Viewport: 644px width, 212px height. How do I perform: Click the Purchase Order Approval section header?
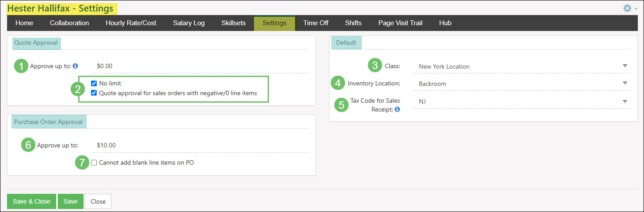tap(49, 122)
